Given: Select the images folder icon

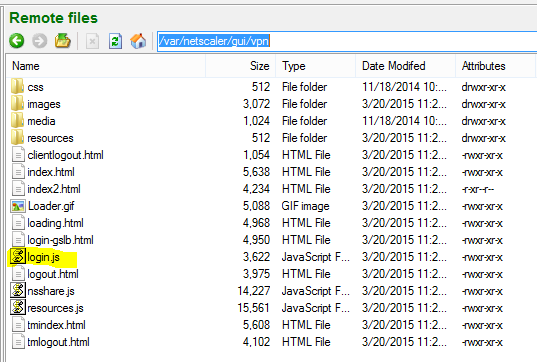Looking at the screenshot, I should pos(17,104).
